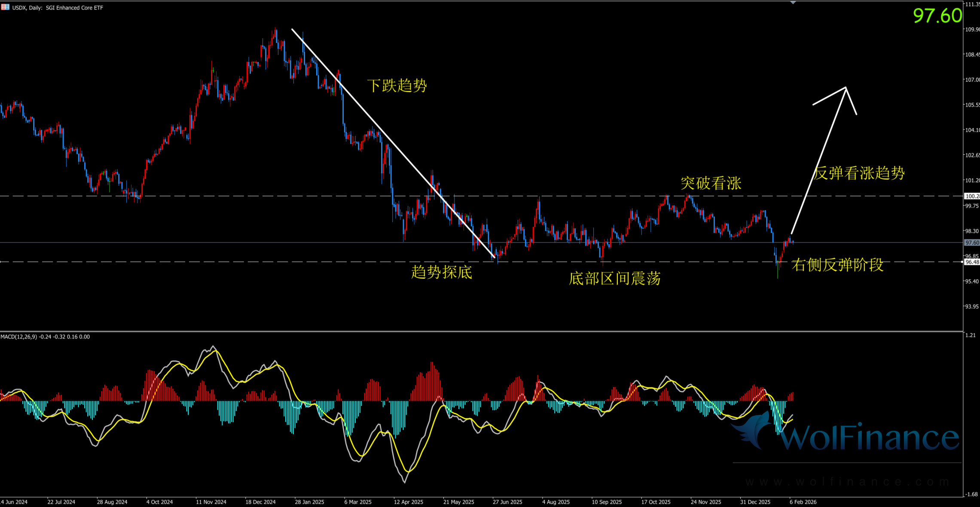Viewport: 980px width, 507px height.
Task: Click the current price 97.60 axis tag
Action: point(972,243)
